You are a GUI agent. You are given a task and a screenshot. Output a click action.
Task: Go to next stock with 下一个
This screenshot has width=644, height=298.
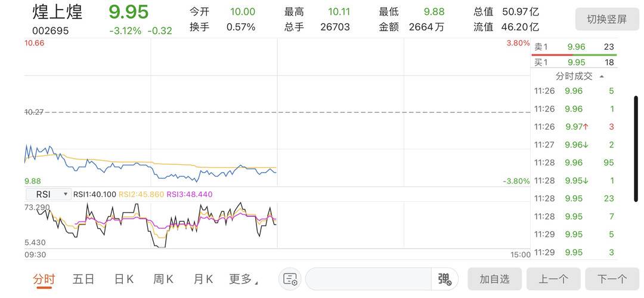click(612, 279)
